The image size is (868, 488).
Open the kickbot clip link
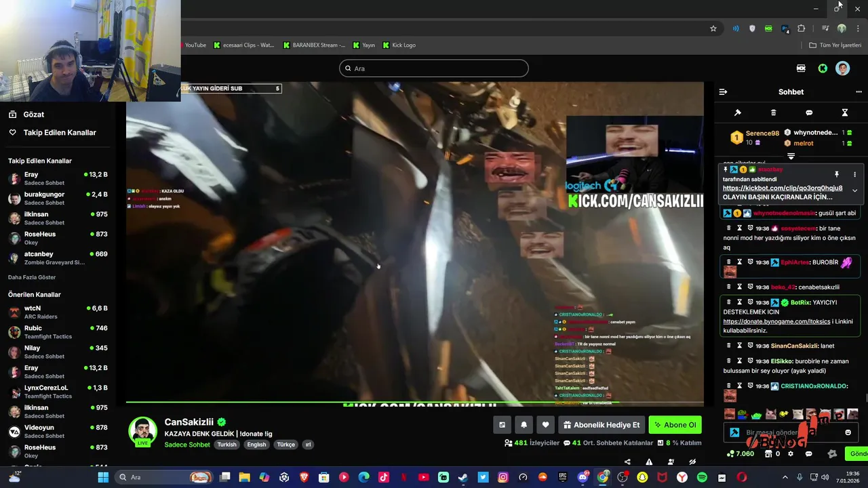[x=783, y=188]
